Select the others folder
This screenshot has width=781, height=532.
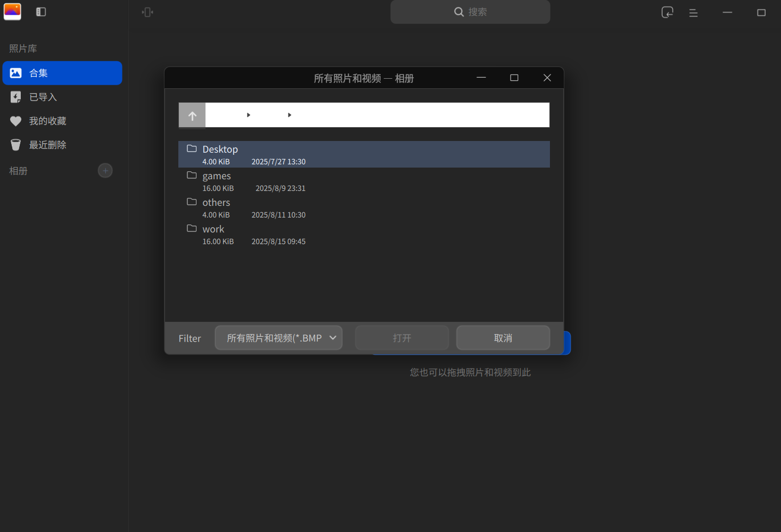(364, 207)
